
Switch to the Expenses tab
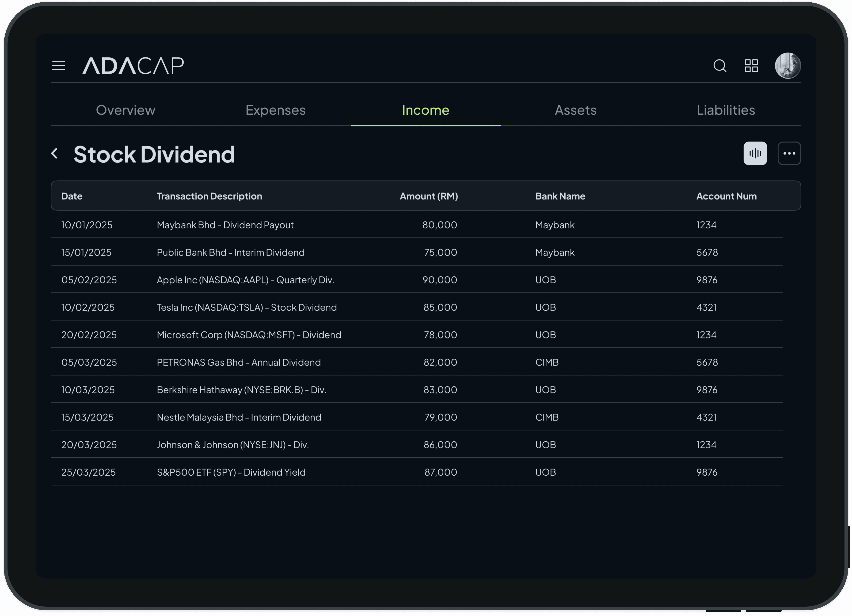275,110
